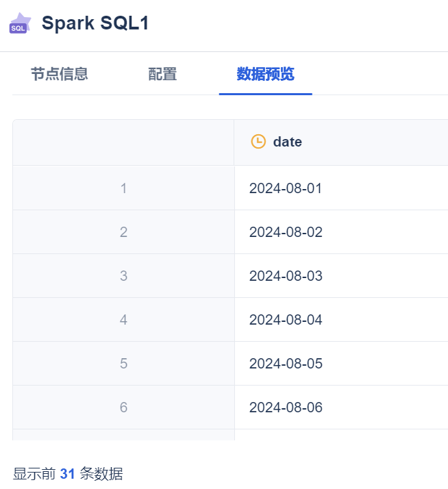Click the 2024-08-03 cell
This screenshot has width=448, height=489.
(x=286, y=276)
